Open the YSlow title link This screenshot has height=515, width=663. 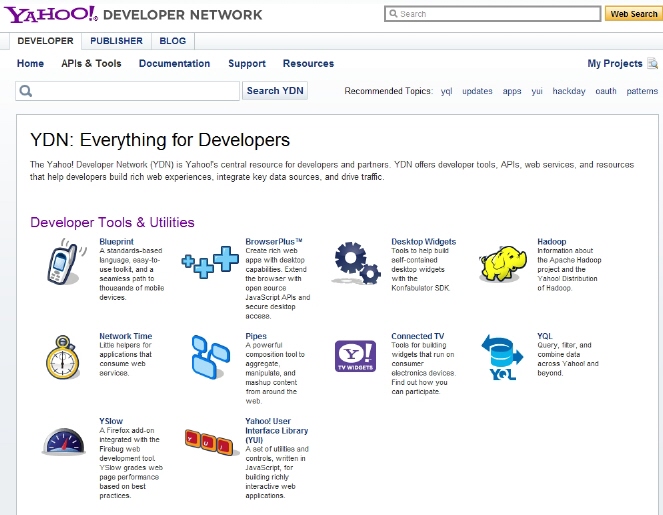[x=111, y=421]
